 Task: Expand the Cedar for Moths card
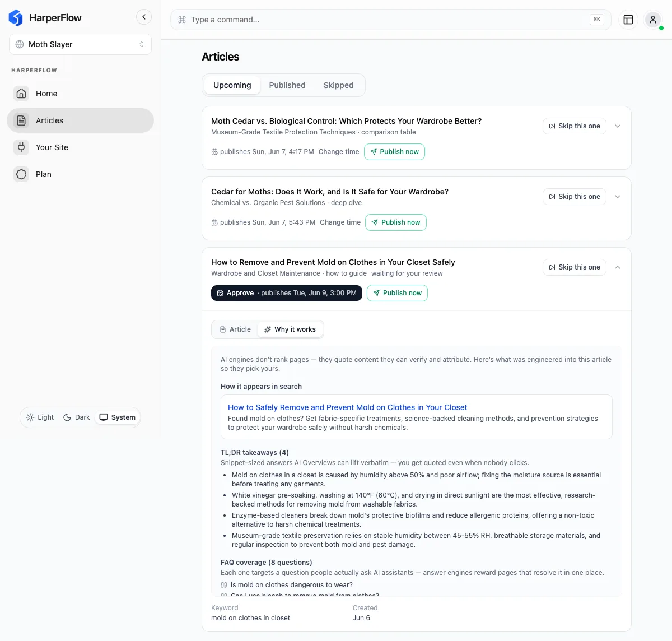point(618,197)
